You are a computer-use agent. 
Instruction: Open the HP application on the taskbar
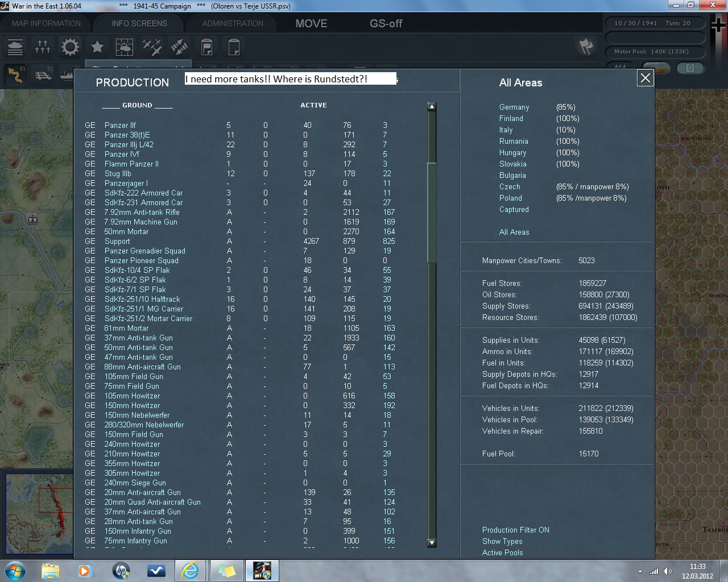point(121,571)
